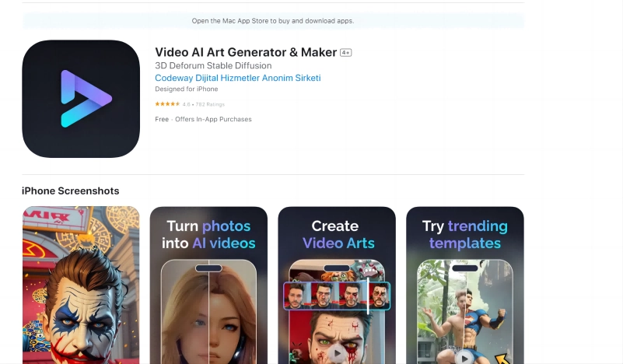Click the iPhone Screenshots section heading
623x364 pixels.
(71, 191)
